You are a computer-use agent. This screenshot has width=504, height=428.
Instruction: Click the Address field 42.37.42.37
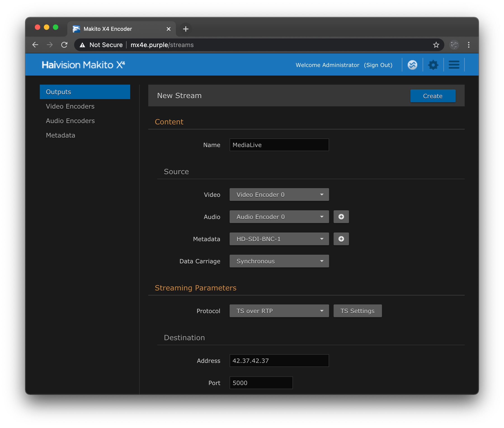(x=279, y=361)
